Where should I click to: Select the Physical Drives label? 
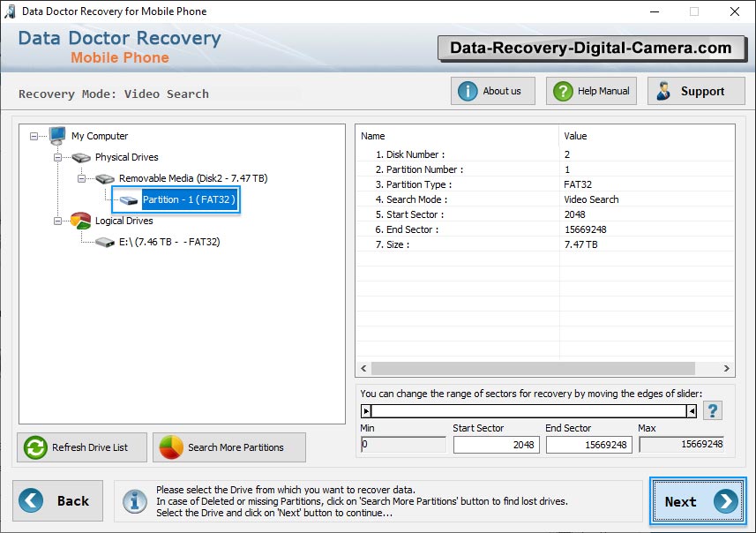click(126, 157)
